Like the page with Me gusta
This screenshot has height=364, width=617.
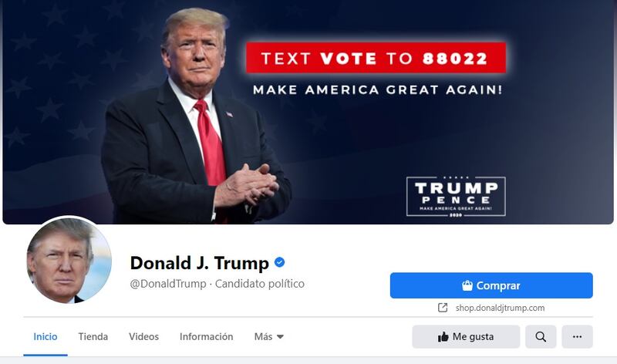pyautogui.click(x=466, y=337)
